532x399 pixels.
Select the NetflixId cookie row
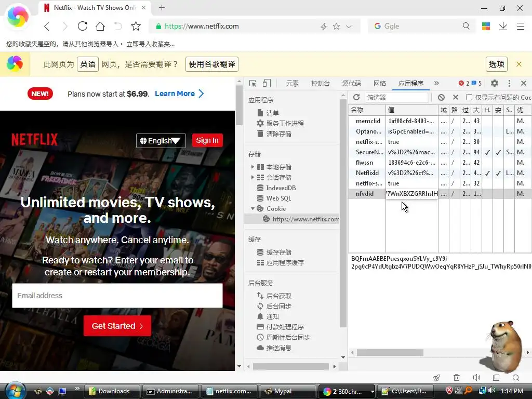pyautogui.click(x=440, y=172)
